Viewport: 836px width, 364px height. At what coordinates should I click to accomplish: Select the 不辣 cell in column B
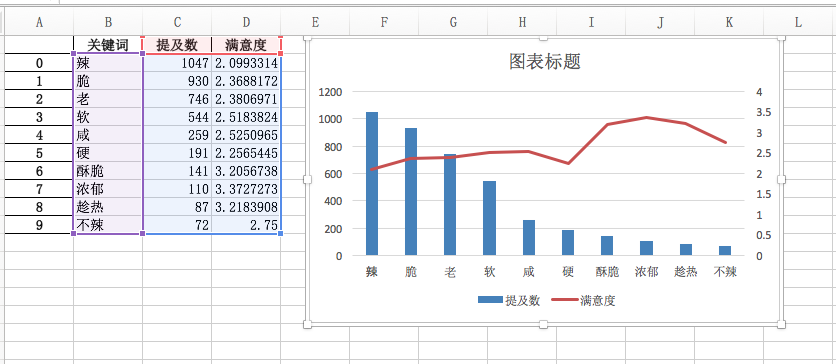(x=108, y=225)
